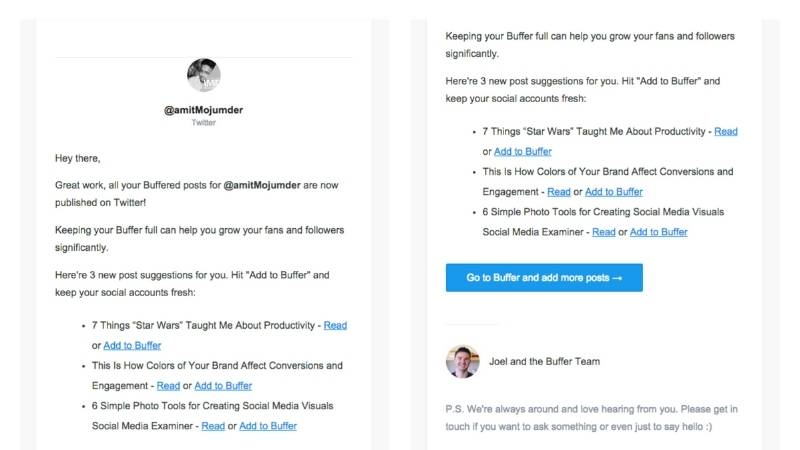
Task: Add Social Media Examiner article to Buffer, left panel
Action: coord(268,426)
